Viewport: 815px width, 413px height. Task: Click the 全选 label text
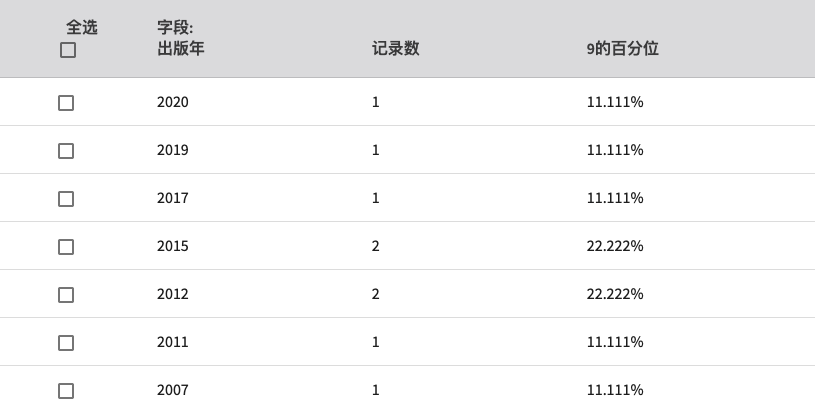click(82, 27)
